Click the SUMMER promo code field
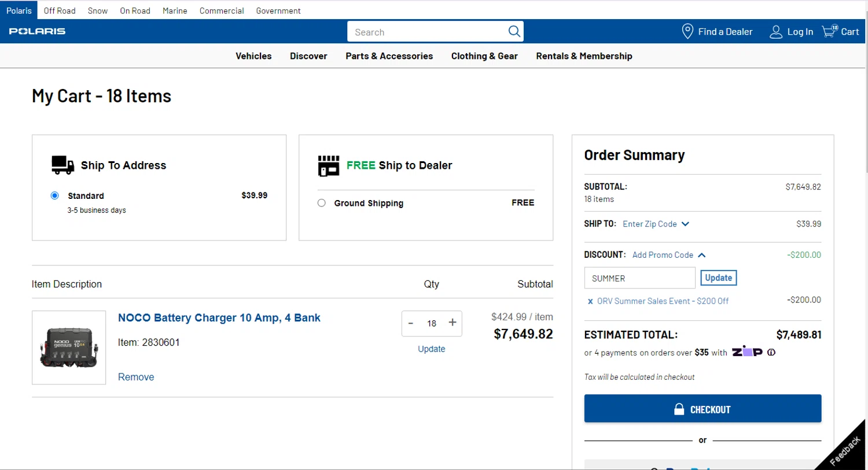The width and height of the screenshot is (868, 470). tap(639, 278)
